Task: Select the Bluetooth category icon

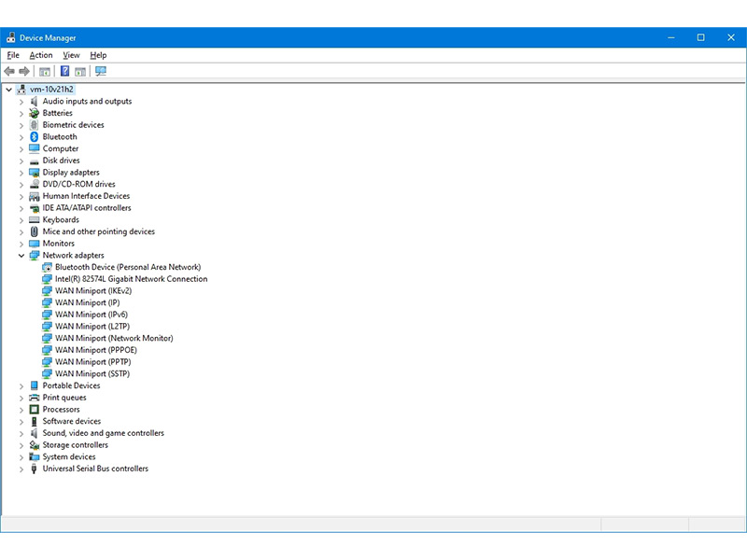Action: [x=34, y=136]
